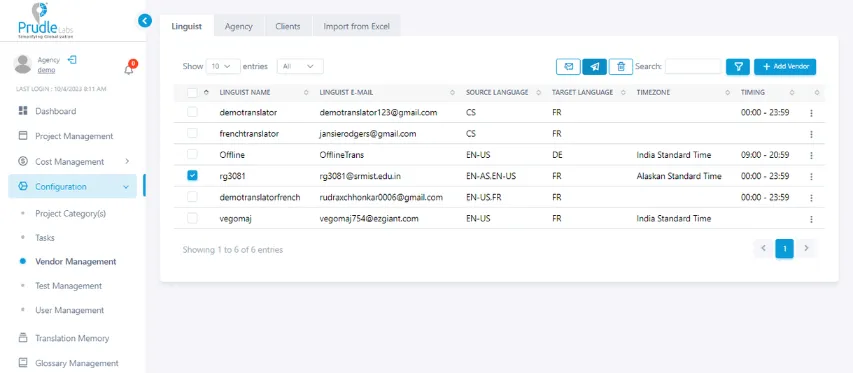Image resolution: width=853 pixels, height=373 pixels.
Task: Click email jansierodgers@gmail.com
Action: [368, 134]
